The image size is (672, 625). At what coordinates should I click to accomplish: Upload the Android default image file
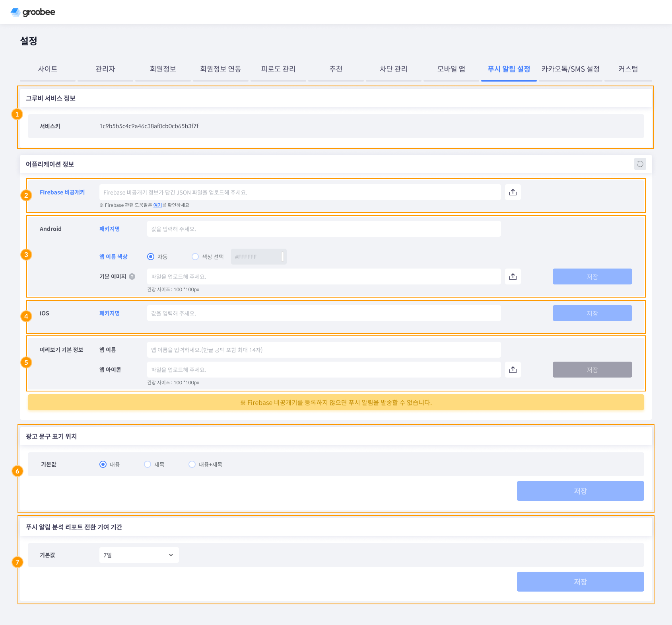tap(513, 277)
